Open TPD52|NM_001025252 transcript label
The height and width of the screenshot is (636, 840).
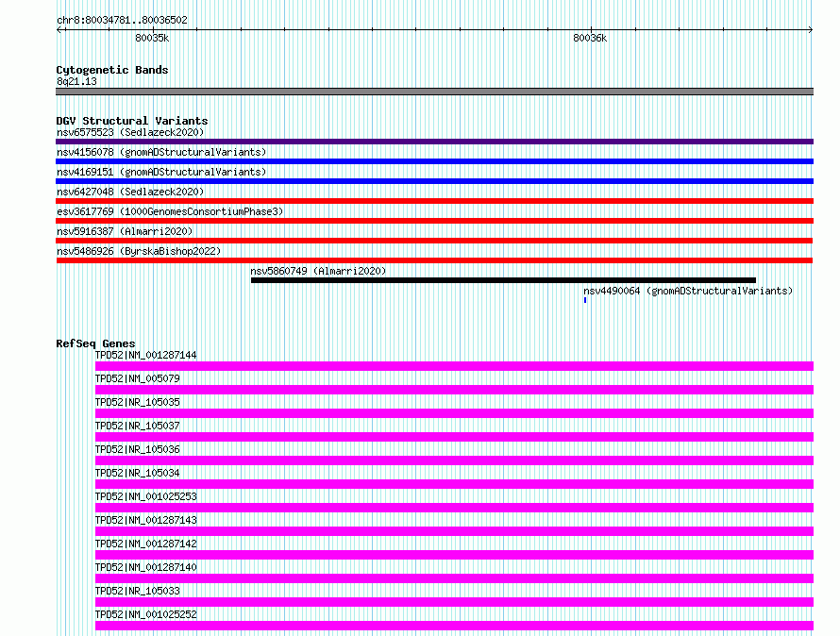pyautogui.click(x=145, y=614)
